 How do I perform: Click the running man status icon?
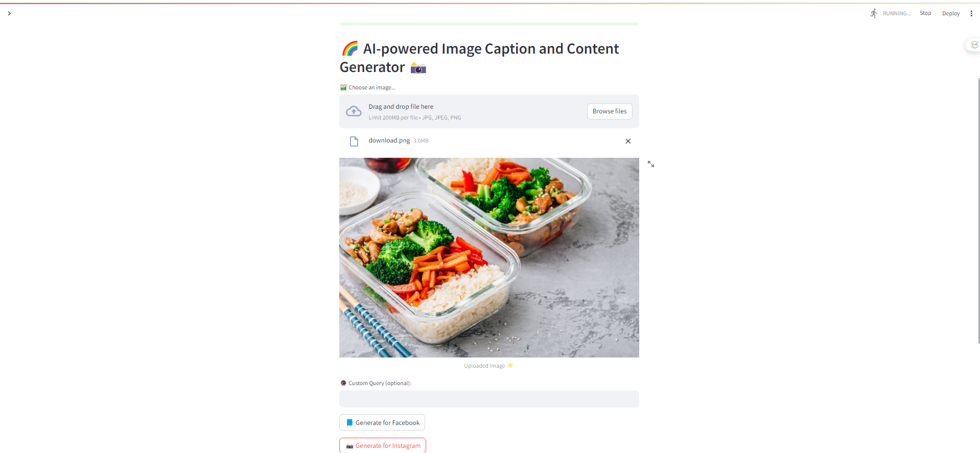pos(874,13)
